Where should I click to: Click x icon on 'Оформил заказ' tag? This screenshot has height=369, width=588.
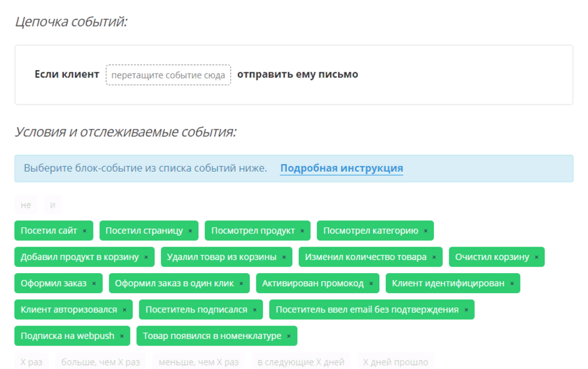click(x=94, y=284)
